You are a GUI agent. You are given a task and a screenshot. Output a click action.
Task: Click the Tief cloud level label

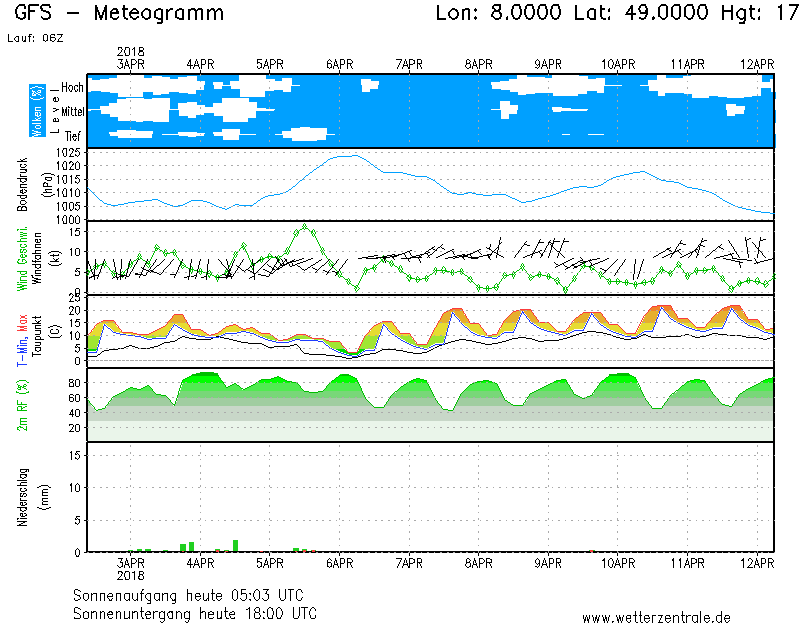point(73,134)
